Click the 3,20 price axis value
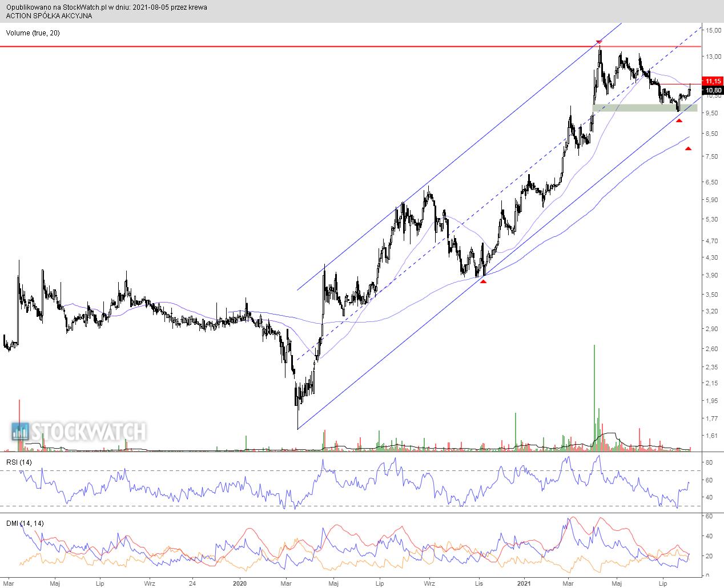 coord(713,311)
